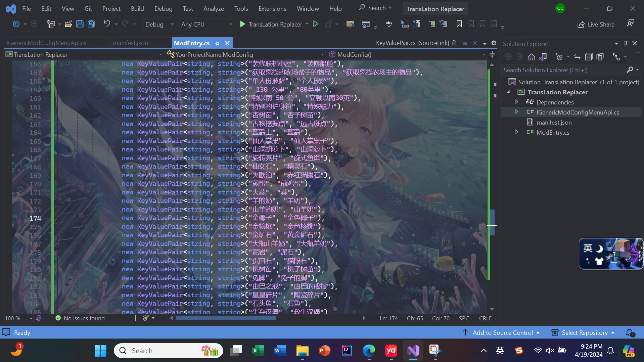Click the New Project icon in toolbar
Viewport: 644px width, 362px height.
pos(51,24)
